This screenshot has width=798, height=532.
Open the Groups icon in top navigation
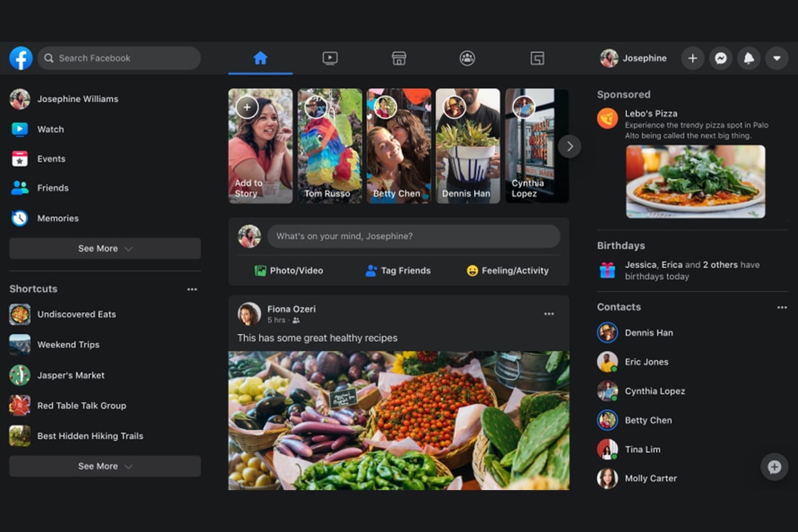point(467,58)
